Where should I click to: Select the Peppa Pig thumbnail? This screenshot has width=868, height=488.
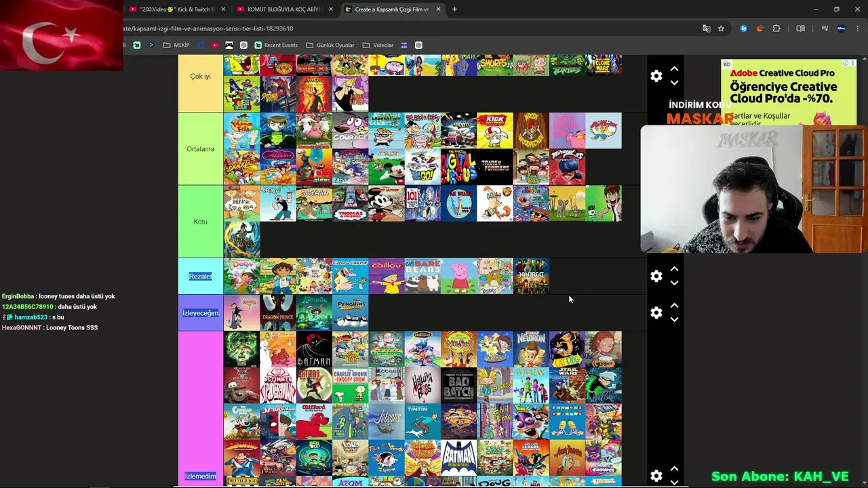[459, 277]
